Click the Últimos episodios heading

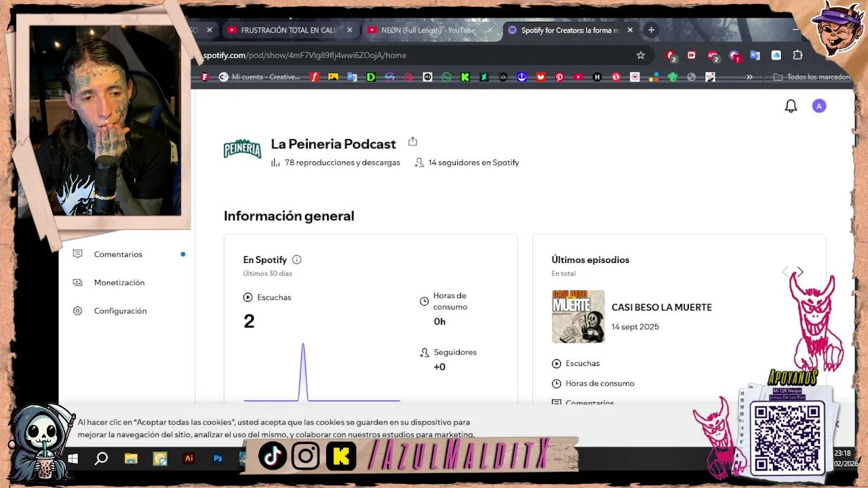point(590,260)
